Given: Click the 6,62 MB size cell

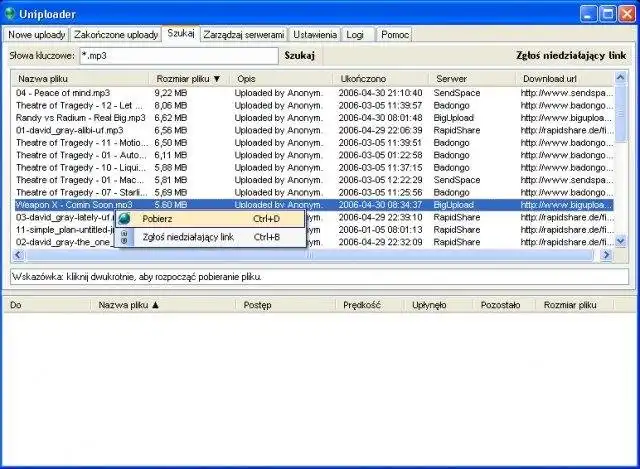Looking at the screenshot, I should coord(171,118).
